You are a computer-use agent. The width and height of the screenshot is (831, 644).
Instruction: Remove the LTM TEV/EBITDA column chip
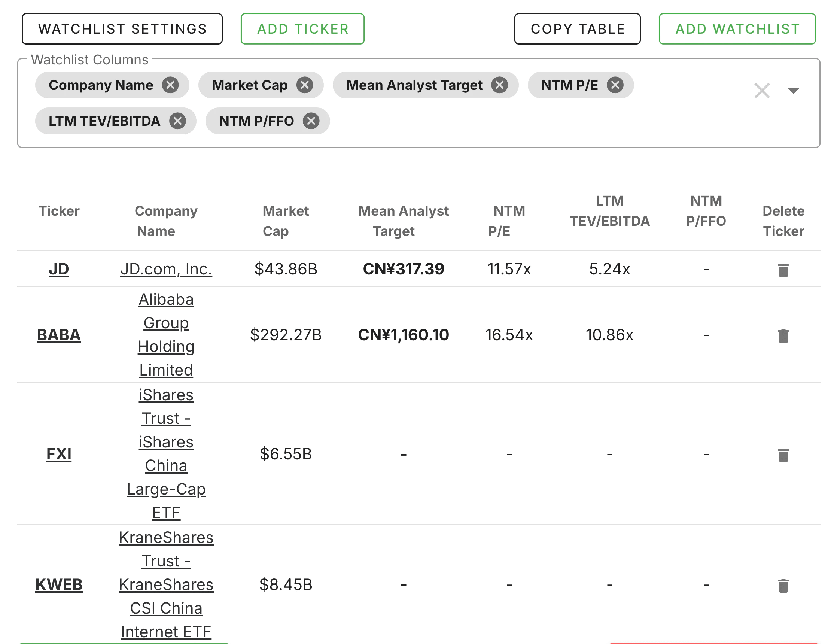click(x=177, y=121)
